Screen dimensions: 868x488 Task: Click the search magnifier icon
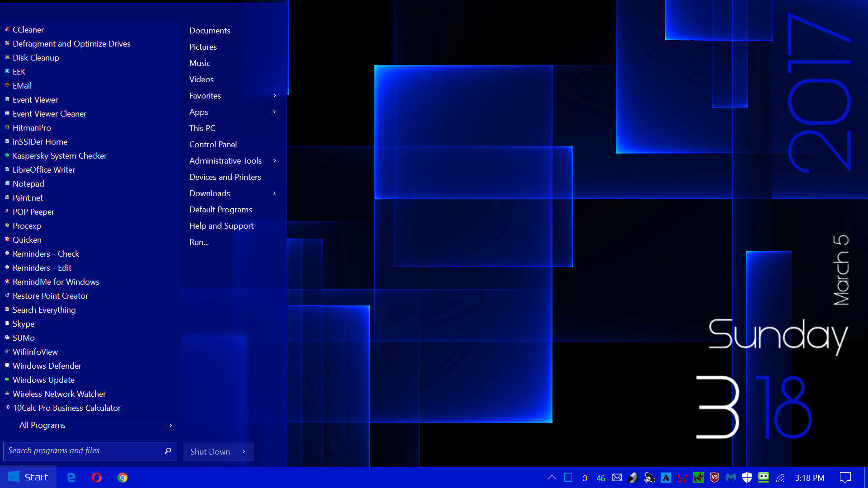pos(167,451)
